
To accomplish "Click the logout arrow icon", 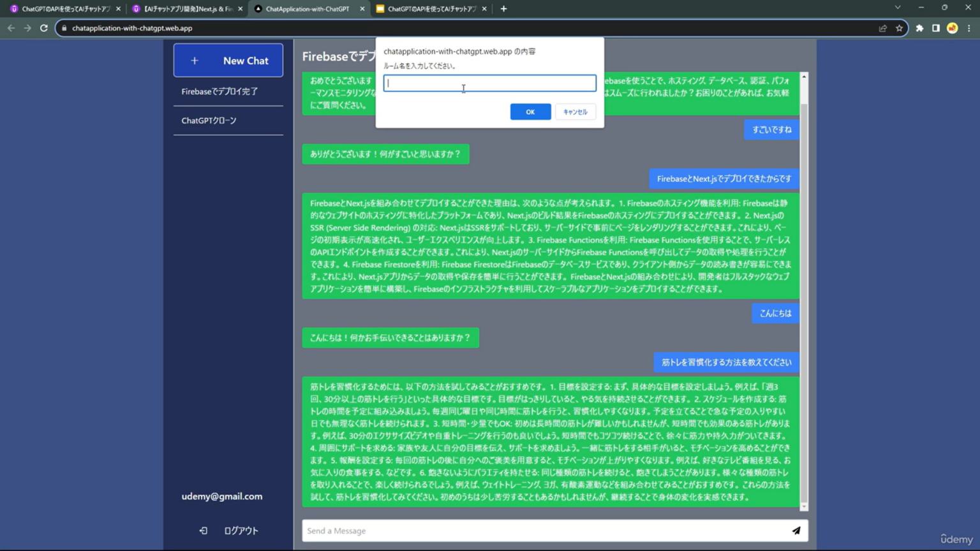I will (x=203, y=531).
